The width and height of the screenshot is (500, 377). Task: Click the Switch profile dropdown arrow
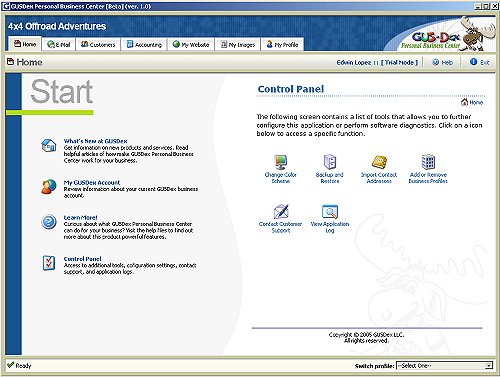[x=489, y=366]
